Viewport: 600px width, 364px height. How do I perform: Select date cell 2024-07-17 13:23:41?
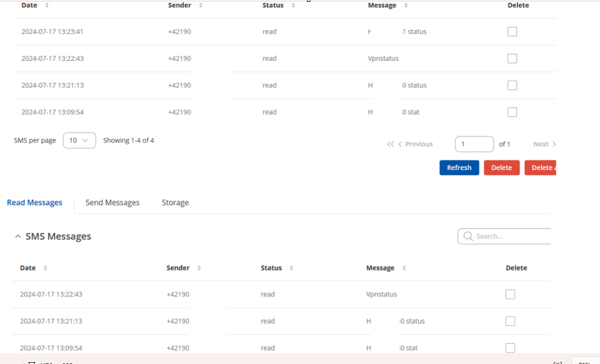(x=53, y=32)
